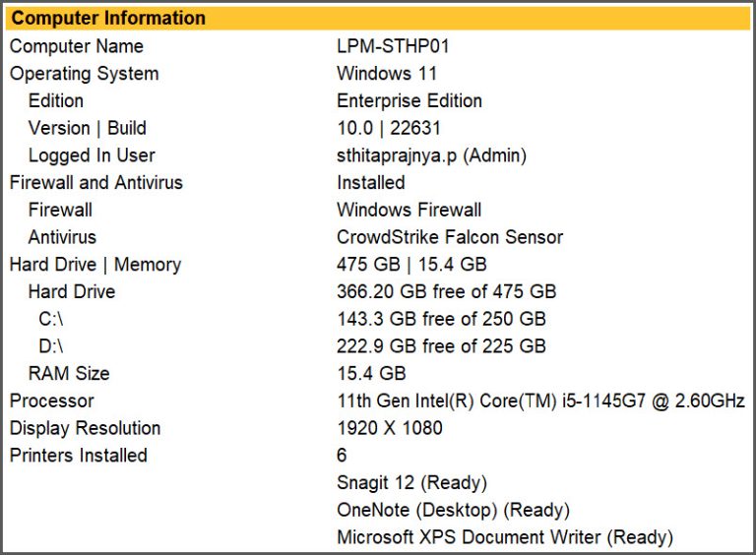Select the 10.0 | 22631 build value
The image size is (756, 555).
click(x=389, y=128)
